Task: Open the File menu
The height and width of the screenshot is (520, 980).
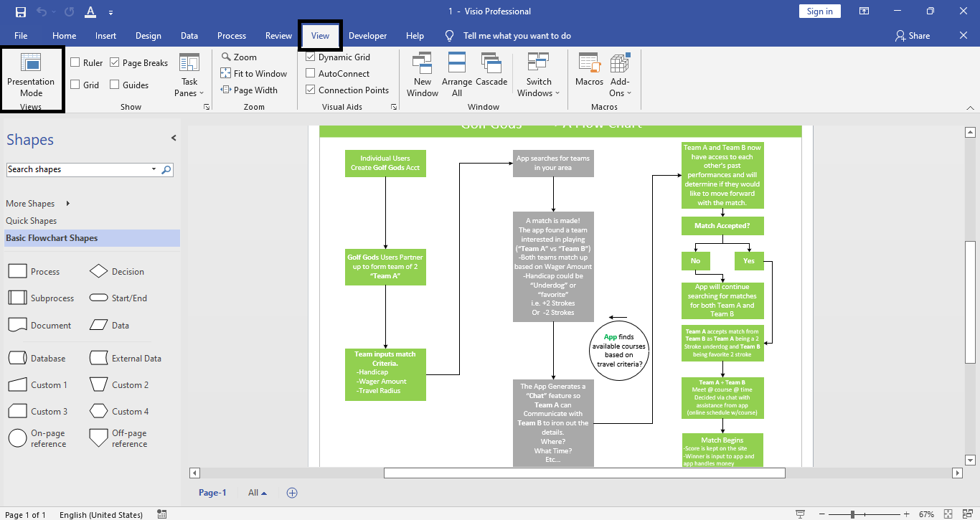Action: coord(21,36)
